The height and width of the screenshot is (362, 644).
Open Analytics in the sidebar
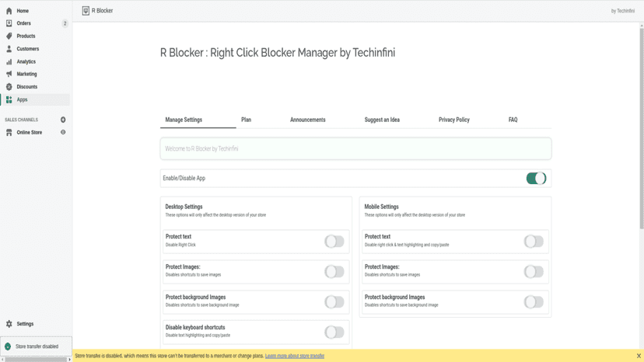tap(26, 61)
